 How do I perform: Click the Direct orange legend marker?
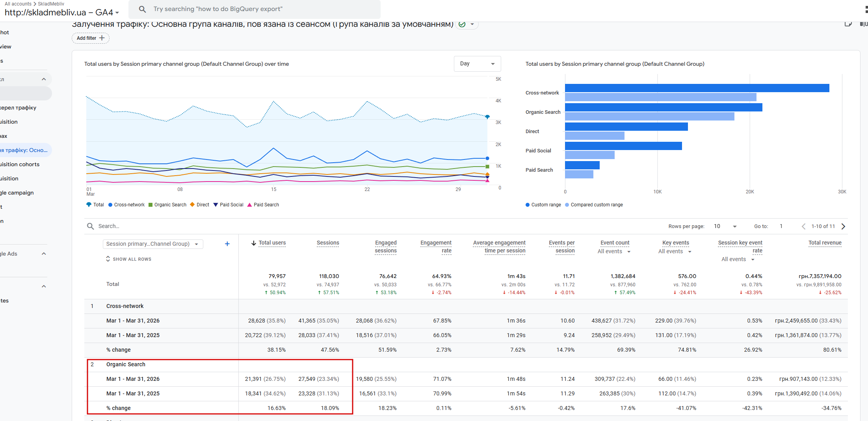pyautogui.click(x=192, y=205)
